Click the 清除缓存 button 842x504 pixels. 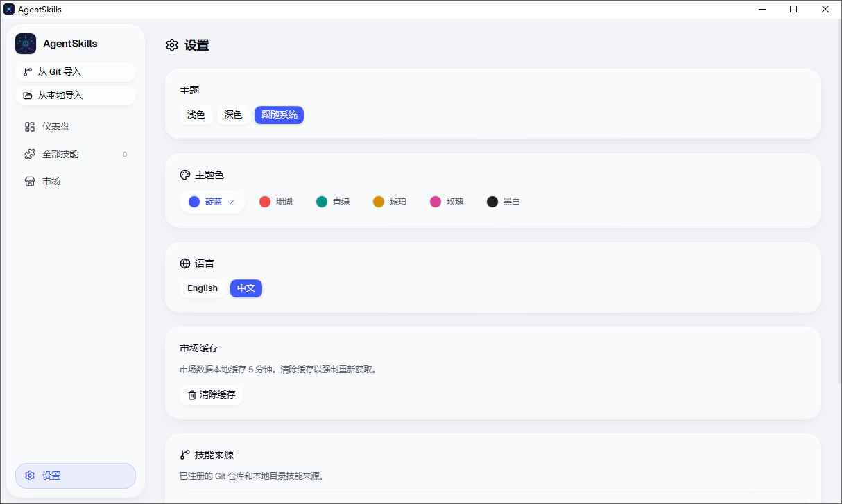coord(212,394)
